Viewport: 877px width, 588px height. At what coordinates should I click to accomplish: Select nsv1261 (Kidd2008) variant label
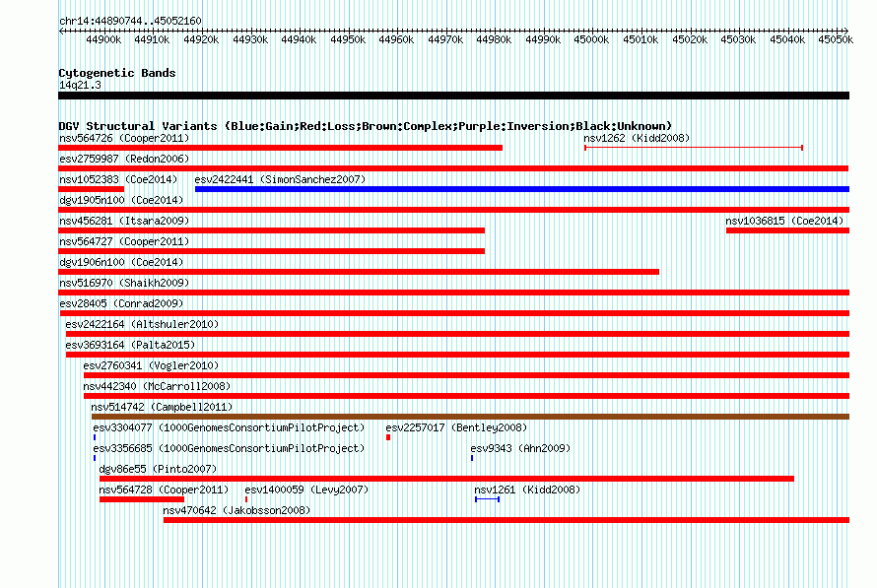[x=527, y=490]
